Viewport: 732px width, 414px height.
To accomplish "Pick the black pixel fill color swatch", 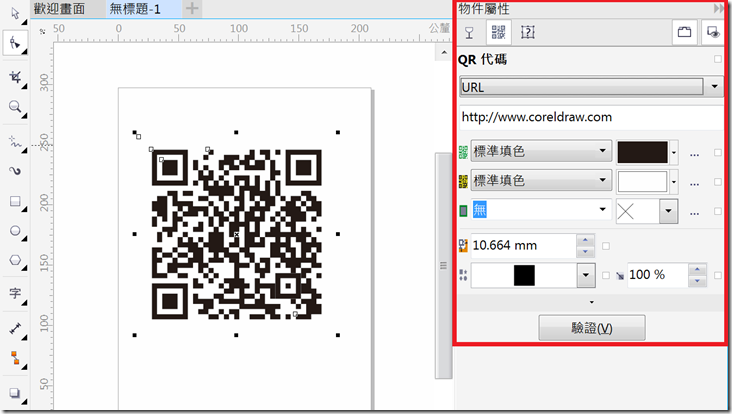I will coord(642,152).
